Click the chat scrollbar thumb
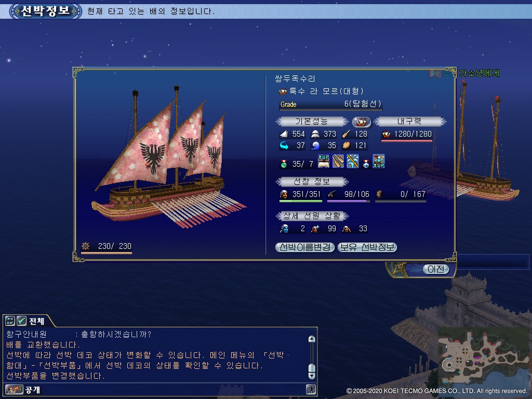 coord(312,368)
